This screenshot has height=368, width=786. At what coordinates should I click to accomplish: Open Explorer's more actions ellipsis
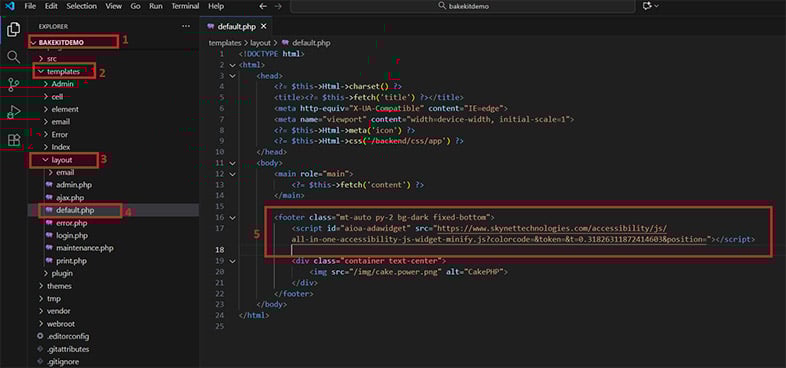click(x=186, y=26)
